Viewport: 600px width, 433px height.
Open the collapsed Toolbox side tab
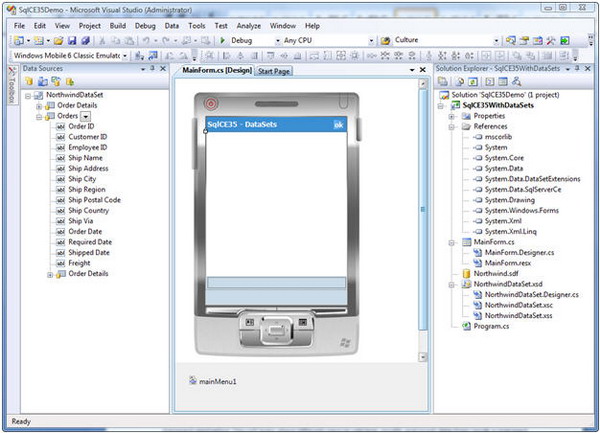pos(12,85)
